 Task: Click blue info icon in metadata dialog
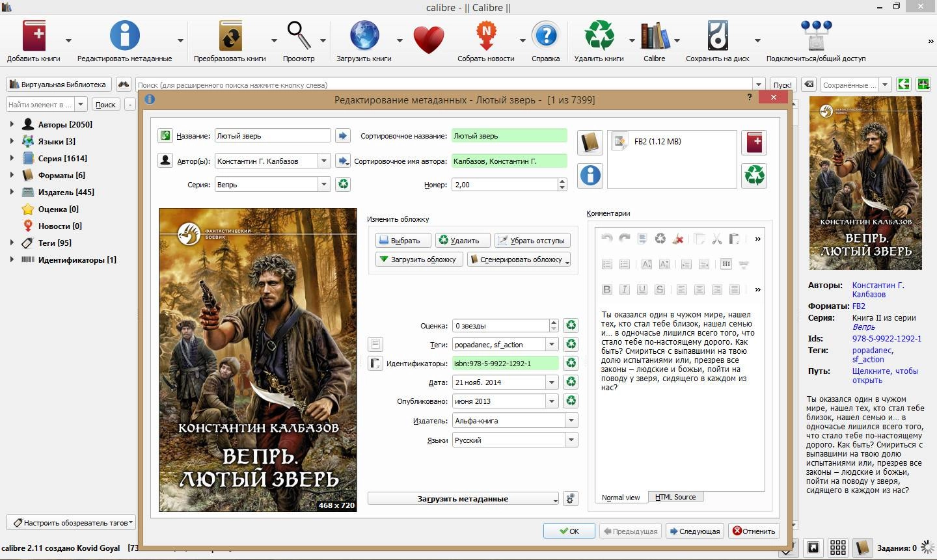click(590, 175)
